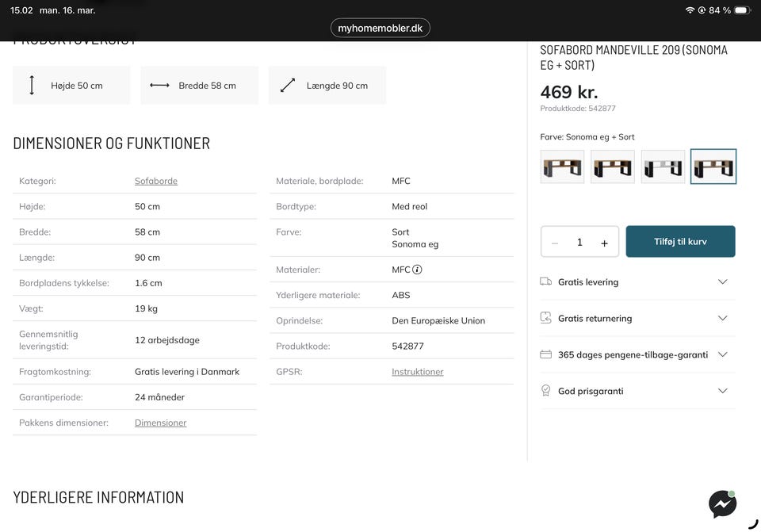Expand the Gratis returnering section
This screenshot has height=532, width=761.
[722, 318]
